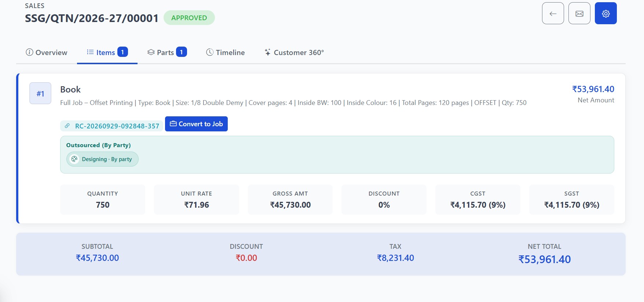This screenshot has width=644, height=302.
Task: Click the quotation number SSG/QTN/2026-27/00001
Action: 92,18
